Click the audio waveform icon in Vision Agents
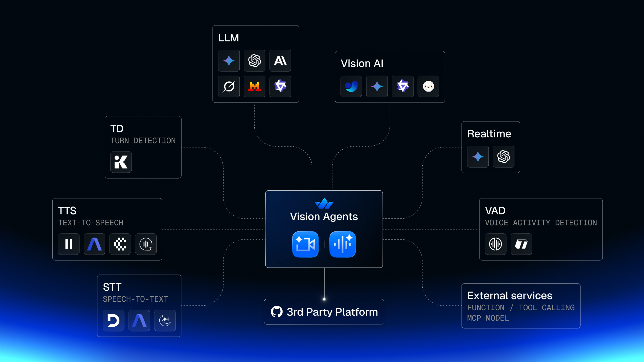This screenshot has width=644, height=362. (x=342, y=244)
